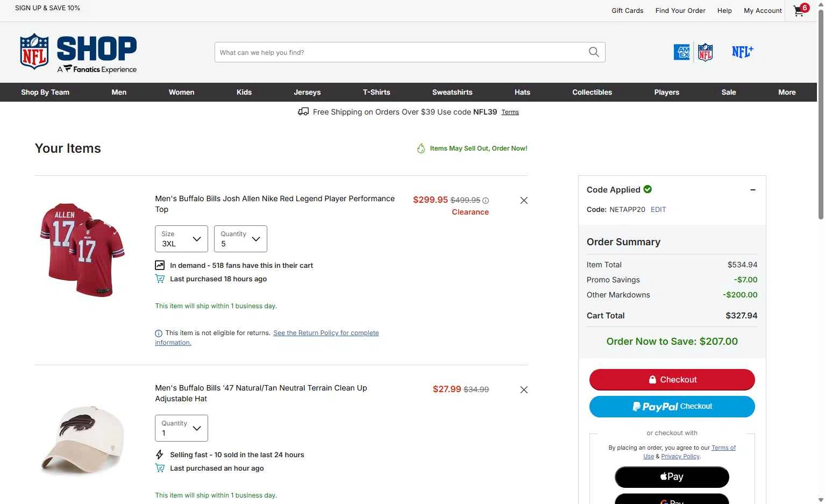Open the Jerseys menu
The height and width of the screenshot is (504, 825).
(x=307, y=92)
